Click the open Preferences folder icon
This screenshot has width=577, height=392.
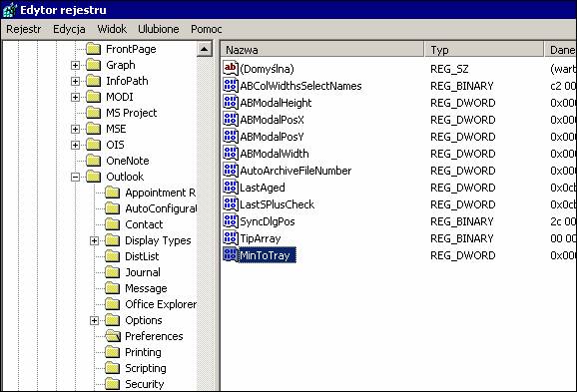coord(113,336)
